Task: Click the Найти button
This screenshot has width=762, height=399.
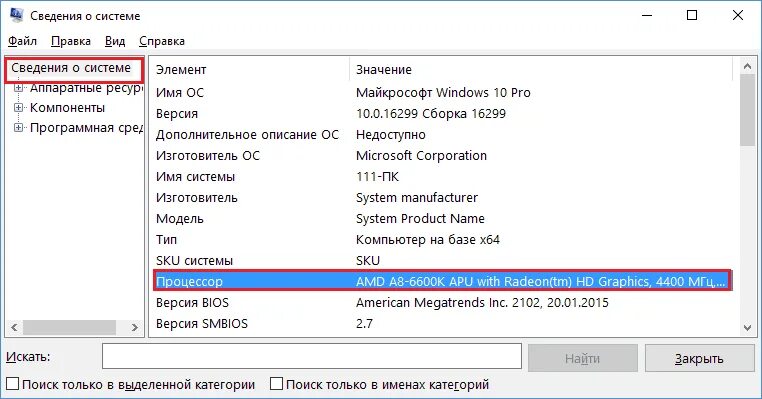Action: pyautogui.click(x=582, y=358)
